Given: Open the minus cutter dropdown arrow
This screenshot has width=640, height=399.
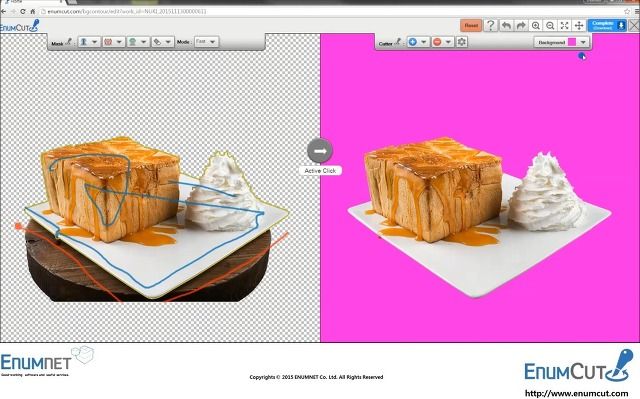Looking at the screenshot, I should point(448,42).
